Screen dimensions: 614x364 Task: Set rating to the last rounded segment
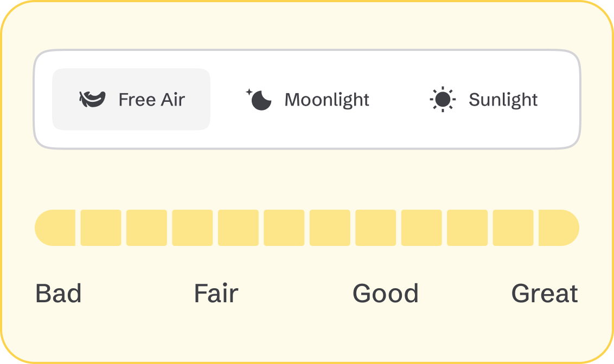coord(559,228)
